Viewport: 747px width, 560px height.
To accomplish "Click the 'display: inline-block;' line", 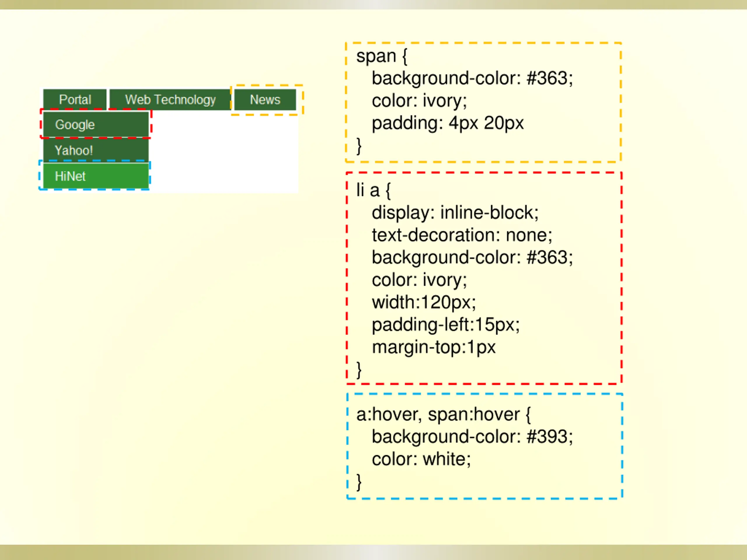I will (455, 213).
